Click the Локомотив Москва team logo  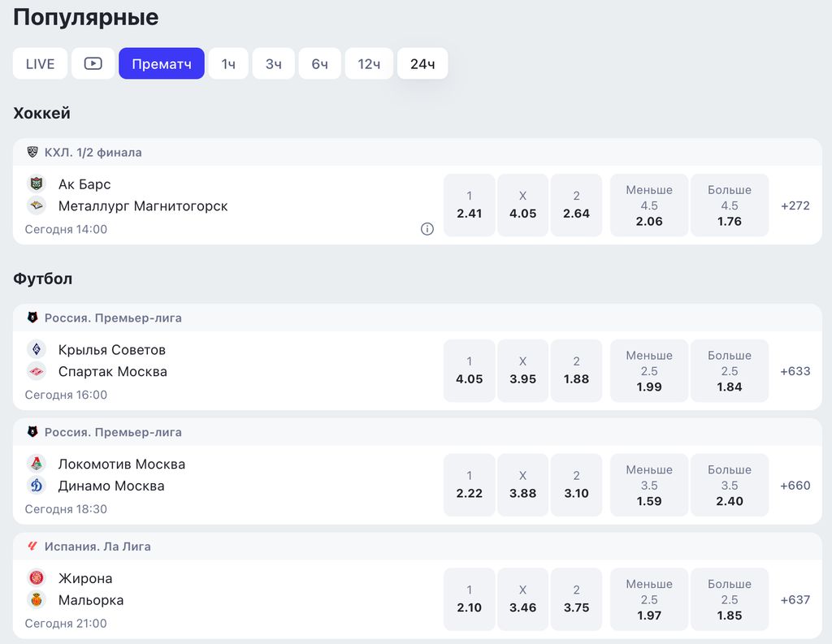[37, 464]
